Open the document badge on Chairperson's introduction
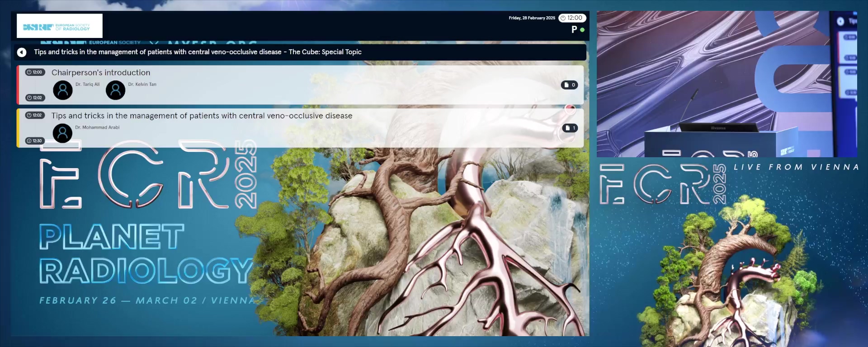This screenshot has height=347, width=868. [569, 85]
